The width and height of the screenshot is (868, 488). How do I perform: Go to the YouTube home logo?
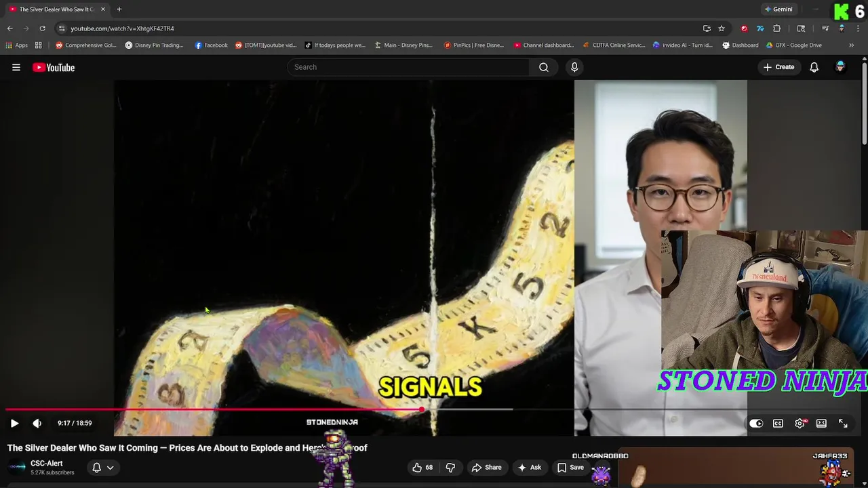pyautogui.click(x=54, y=67)
